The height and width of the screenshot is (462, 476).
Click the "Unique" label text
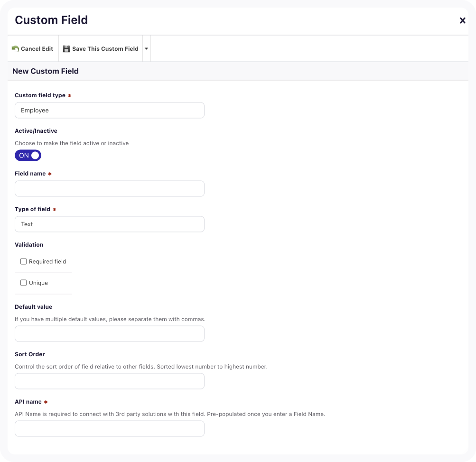(38, 283)
